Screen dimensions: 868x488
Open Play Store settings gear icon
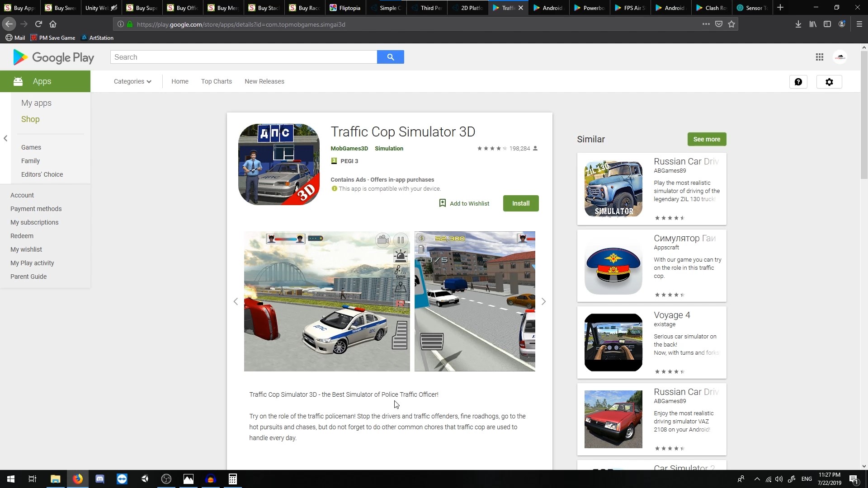click(x=829, y=82)
